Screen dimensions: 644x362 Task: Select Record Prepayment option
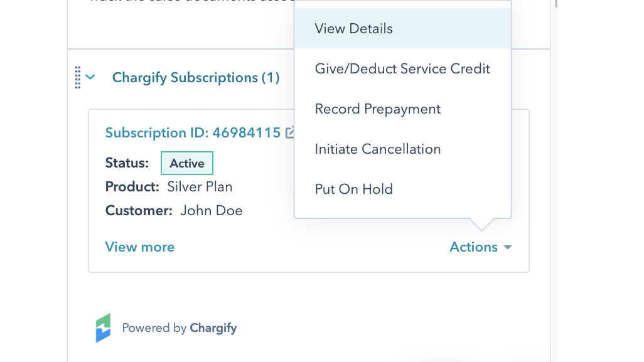[x=378, y=109]
